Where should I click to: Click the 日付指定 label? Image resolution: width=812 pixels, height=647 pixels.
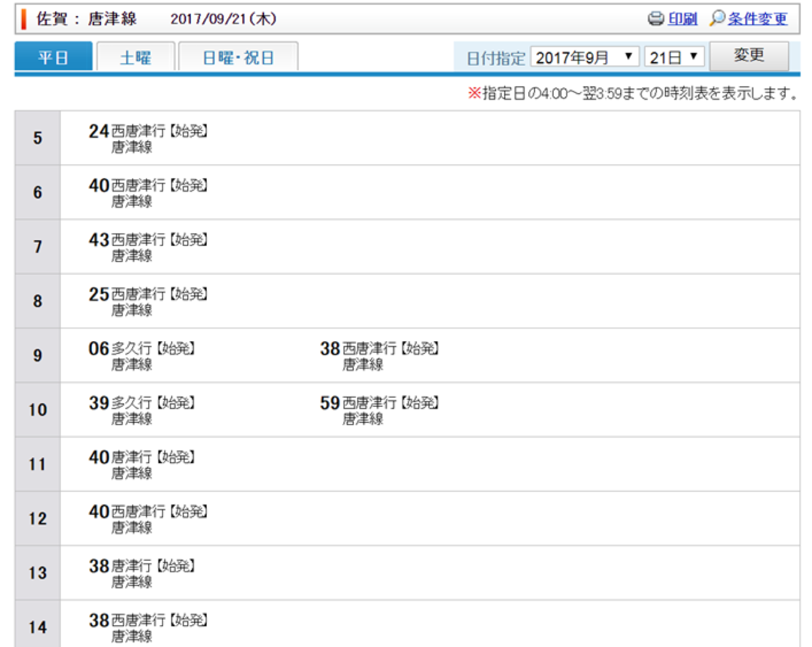pyautogui.click(x=495, y=58)
